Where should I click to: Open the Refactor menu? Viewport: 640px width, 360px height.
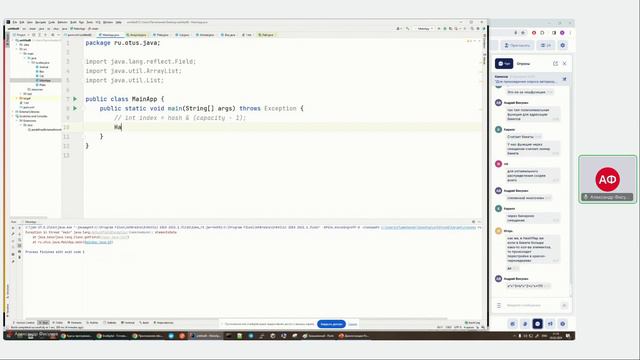pos(62,22)
